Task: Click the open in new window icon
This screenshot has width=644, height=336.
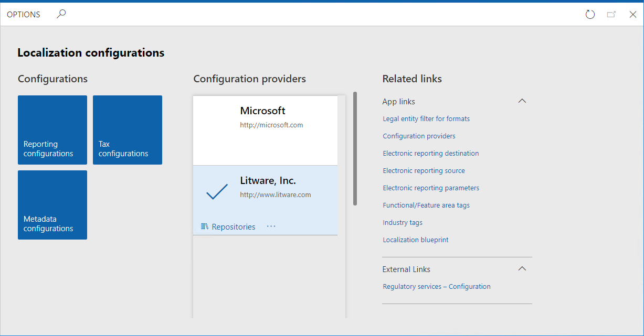Action: coord(611,15)
